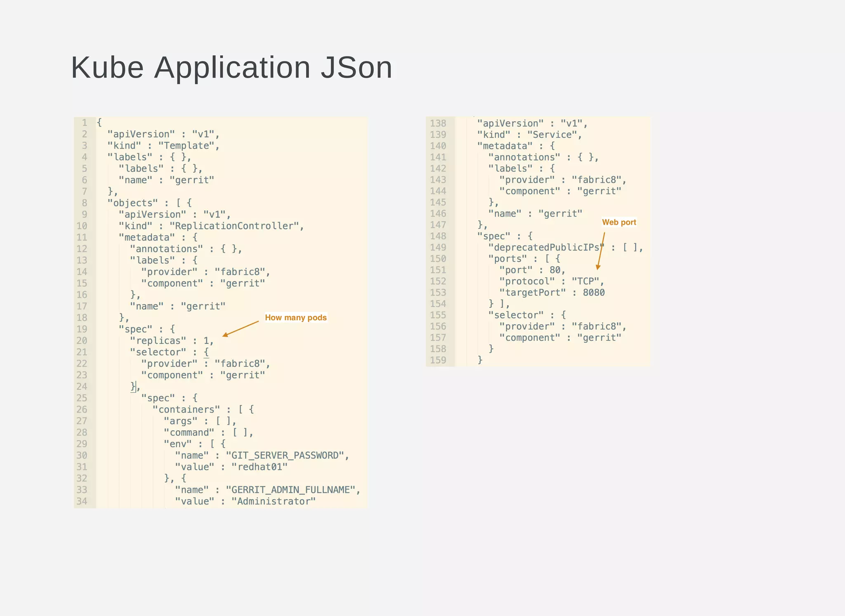Click the "protocol" : "TCP" line
The height and width of the screenshot is (616, 845).
tap(551, 281)
